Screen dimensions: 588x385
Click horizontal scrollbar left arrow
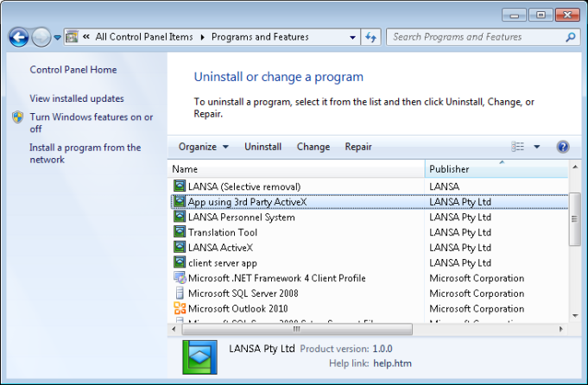tap(174, 329)
